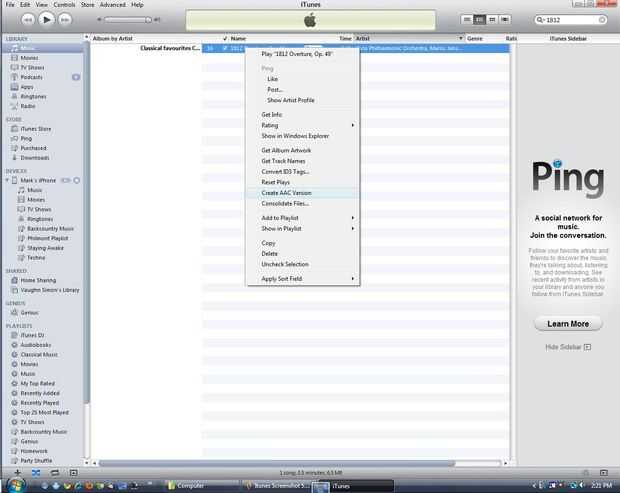The height and width of the screenshot is (493, 620).
Task: Switch to album list view
Action: (479, 19)
